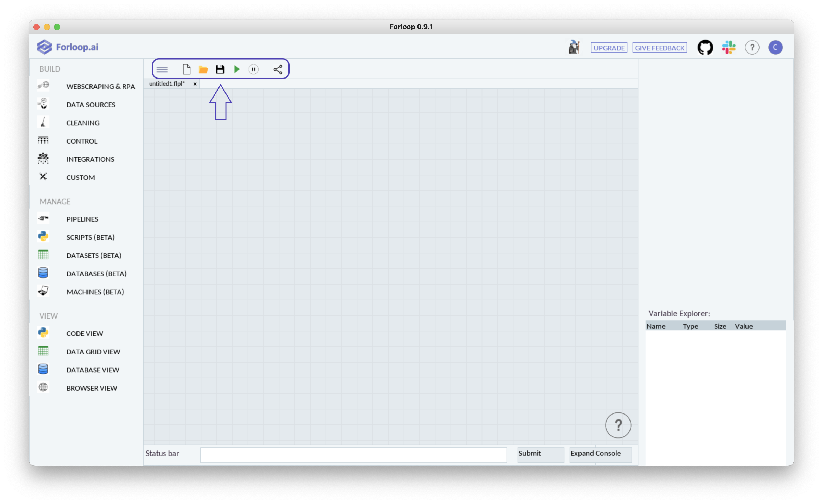Click the Value column header
The width and height of the screenshot is (823, 504).
pos(743,326)
